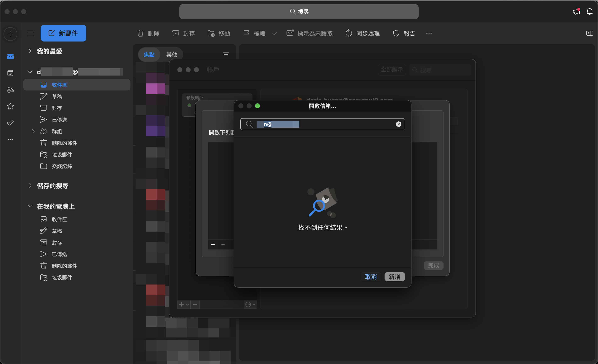
Task: Select the 焦點 focused inbox tab
Action: [149, 55]
